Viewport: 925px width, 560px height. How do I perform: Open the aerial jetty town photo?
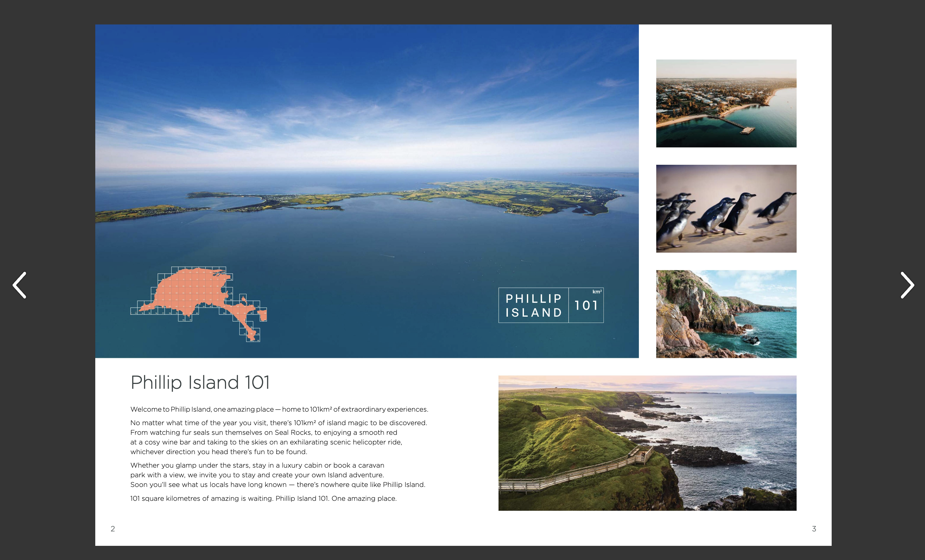[726, 103]
